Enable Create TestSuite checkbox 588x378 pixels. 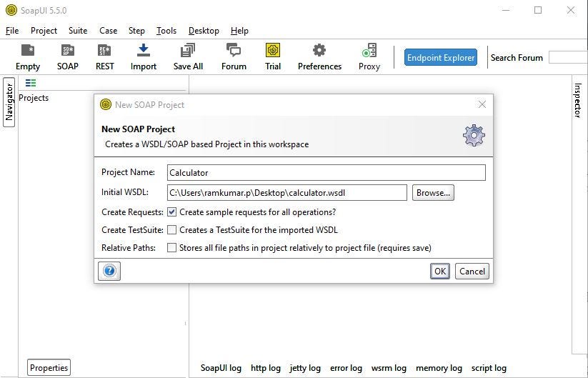tap(171, 230)
